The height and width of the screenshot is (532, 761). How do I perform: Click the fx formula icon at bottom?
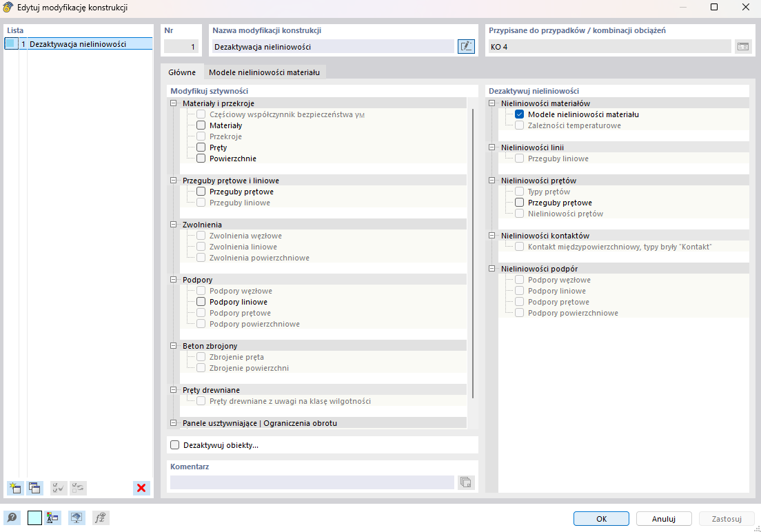pyautogui.click(x=101, y=518)
